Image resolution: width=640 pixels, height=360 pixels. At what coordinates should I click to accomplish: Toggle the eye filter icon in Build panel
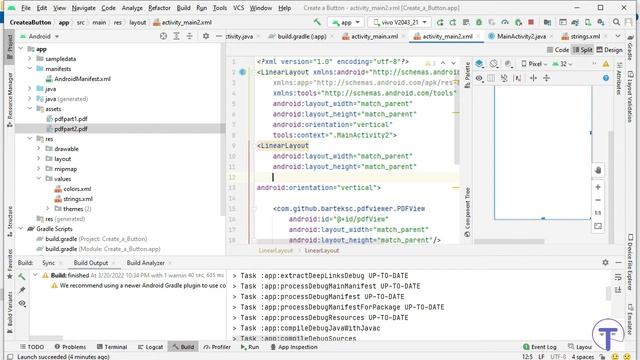(22, 303)
